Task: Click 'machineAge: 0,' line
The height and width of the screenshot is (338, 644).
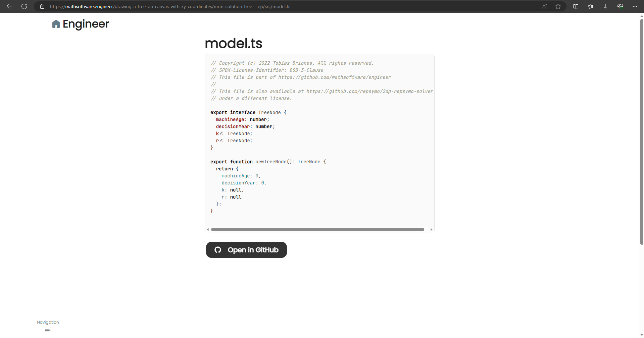Action: pyautogui.click(x=241, y=176)
